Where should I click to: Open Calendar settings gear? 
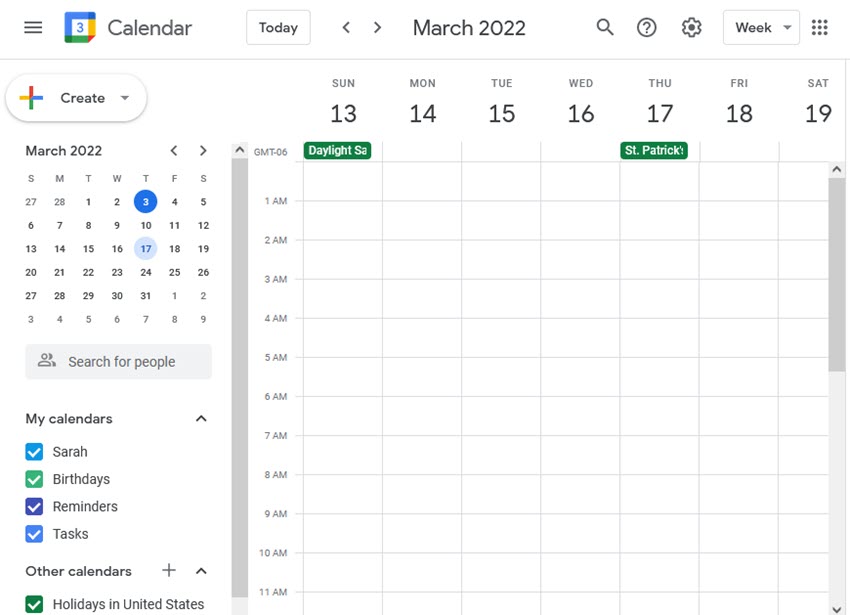(691, 27)
